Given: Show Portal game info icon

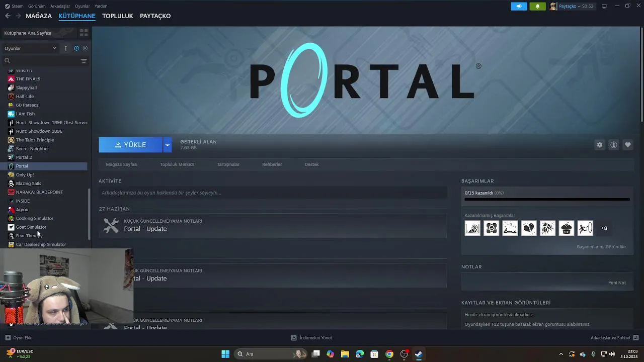Looking at the screenshot, I should [614, 145].
